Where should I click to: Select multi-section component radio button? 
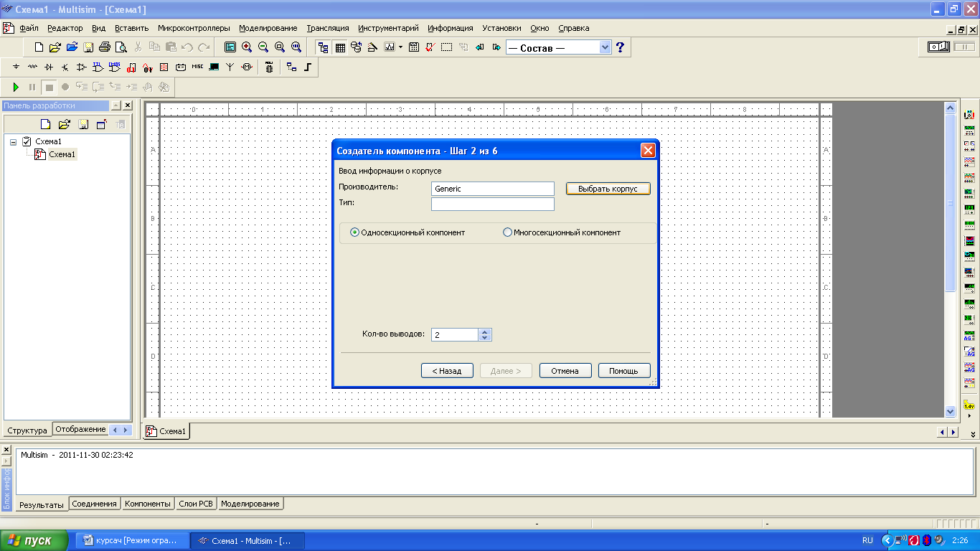tap(508, 232)
